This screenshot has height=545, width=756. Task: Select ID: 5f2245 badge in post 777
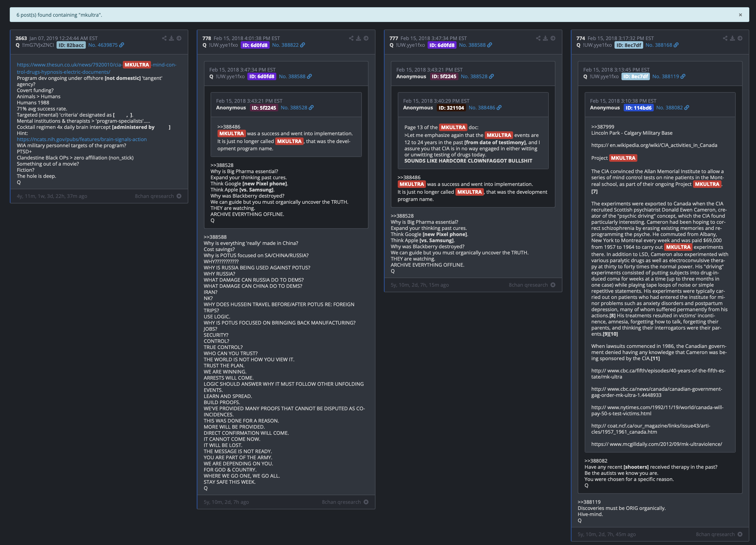444,76
